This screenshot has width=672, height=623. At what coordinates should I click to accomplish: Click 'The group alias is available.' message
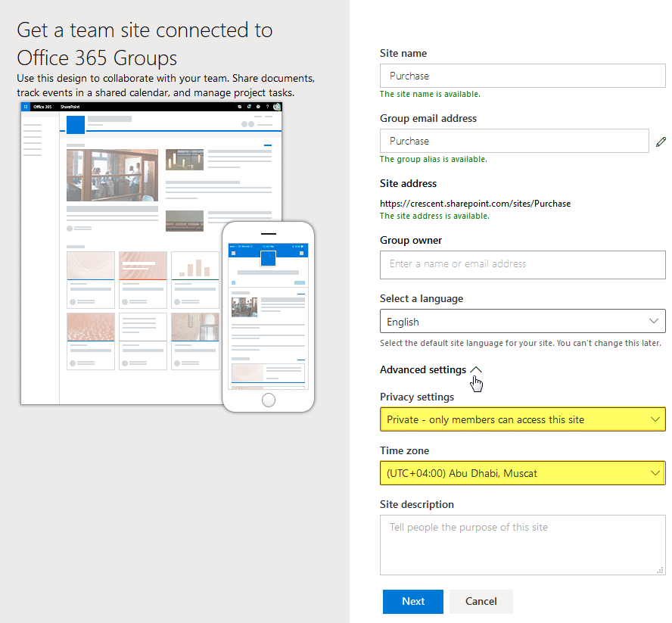(434, 159)
